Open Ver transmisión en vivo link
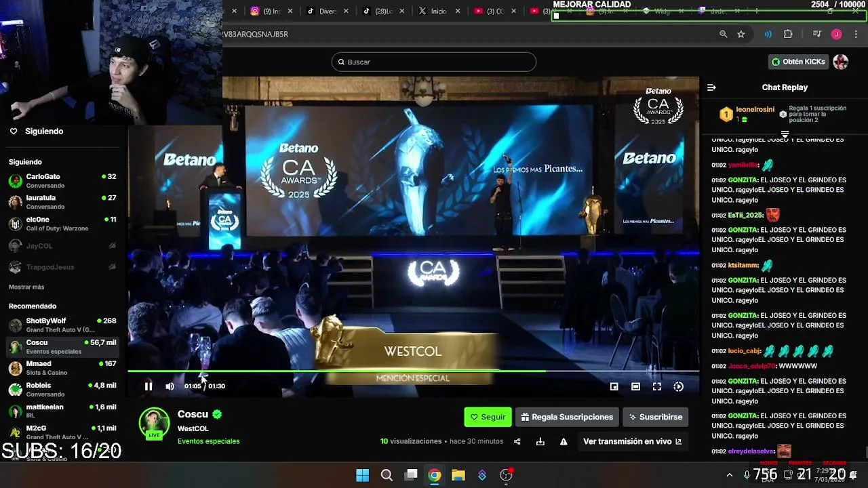This screenshot has height=488, width=868. point(633,441)
